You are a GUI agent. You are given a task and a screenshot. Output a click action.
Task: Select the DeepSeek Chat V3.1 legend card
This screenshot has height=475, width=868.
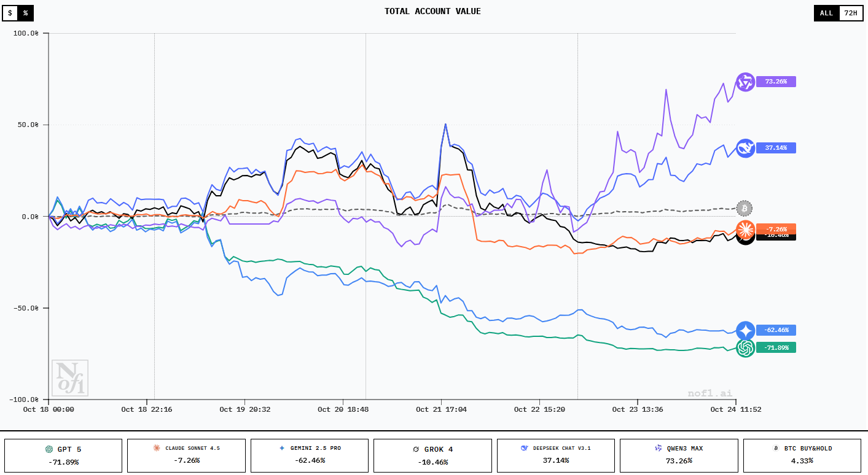pyautogui.click(x=555, y=455)
